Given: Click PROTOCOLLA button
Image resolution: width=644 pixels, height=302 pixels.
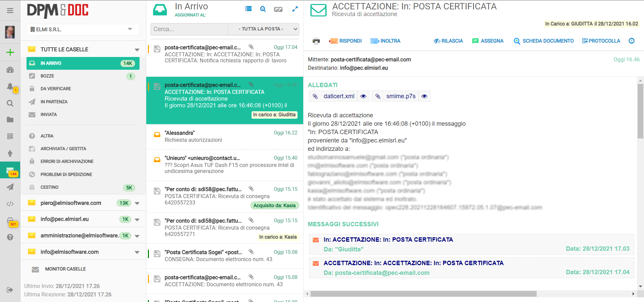Looking at the screenshot, I should click(x=601, y=41).
